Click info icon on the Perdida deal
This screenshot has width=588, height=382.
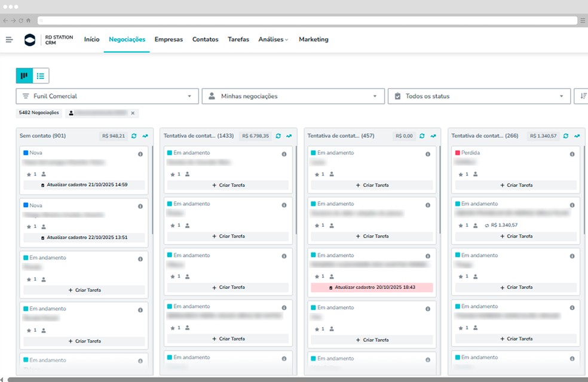[x=572, y=154]
